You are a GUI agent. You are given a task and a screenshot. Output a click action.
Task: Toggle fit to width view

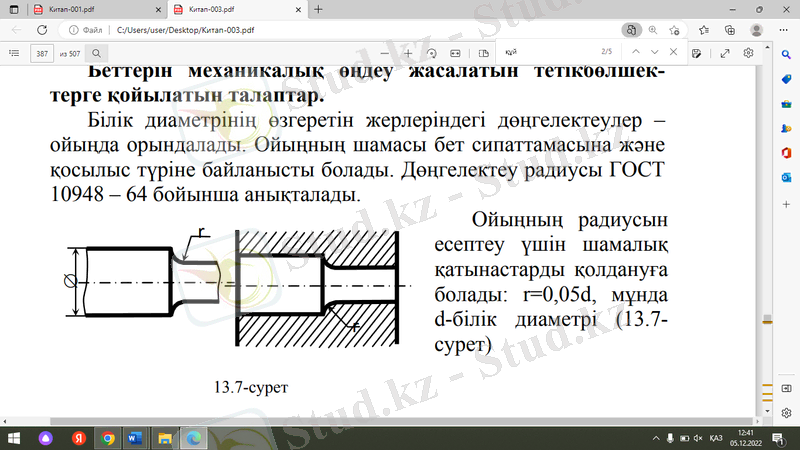coord(456,51)
